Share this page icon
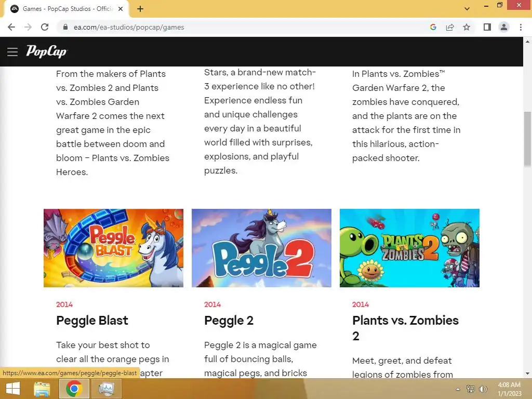The image size is (532, 399). 450,27
